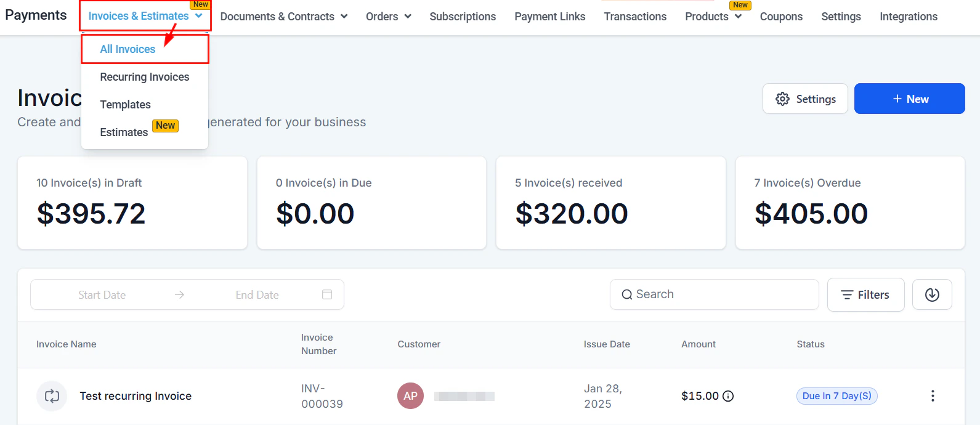Select All Invoices from the menu

[x=128, y=49]
